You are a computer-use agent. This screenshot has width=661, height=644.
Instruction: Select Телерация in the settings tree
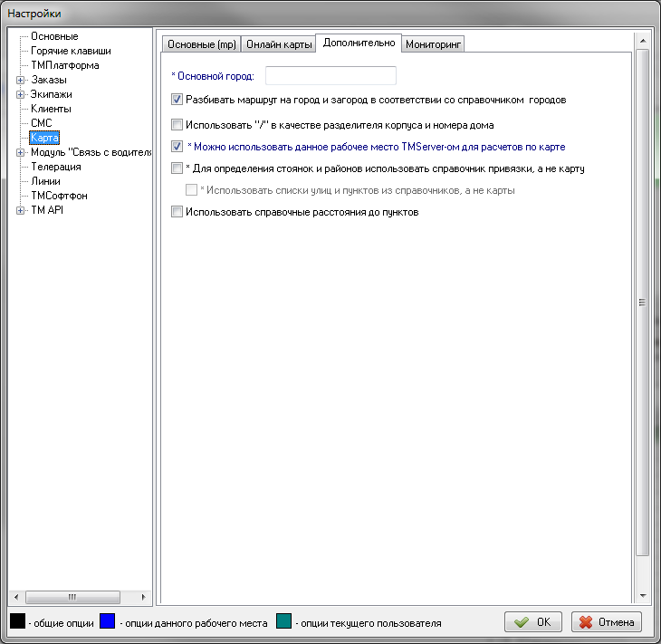55,167
